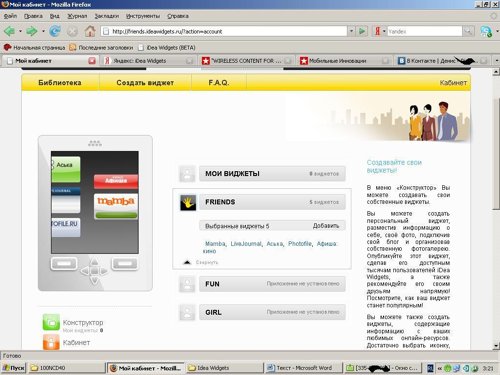This screenshot has width=500, height=375.
Task: Click the stop loading icon
Action: (72, 32)
